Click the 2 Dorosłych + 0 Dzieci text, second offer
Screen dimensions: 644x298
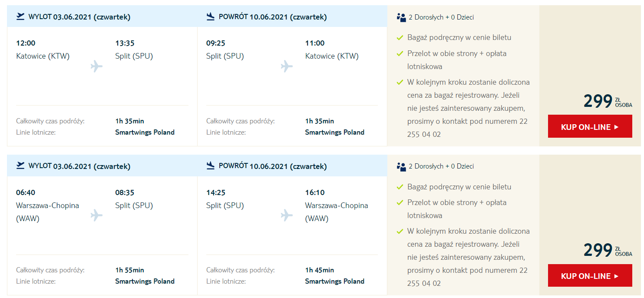pos(441,166)
